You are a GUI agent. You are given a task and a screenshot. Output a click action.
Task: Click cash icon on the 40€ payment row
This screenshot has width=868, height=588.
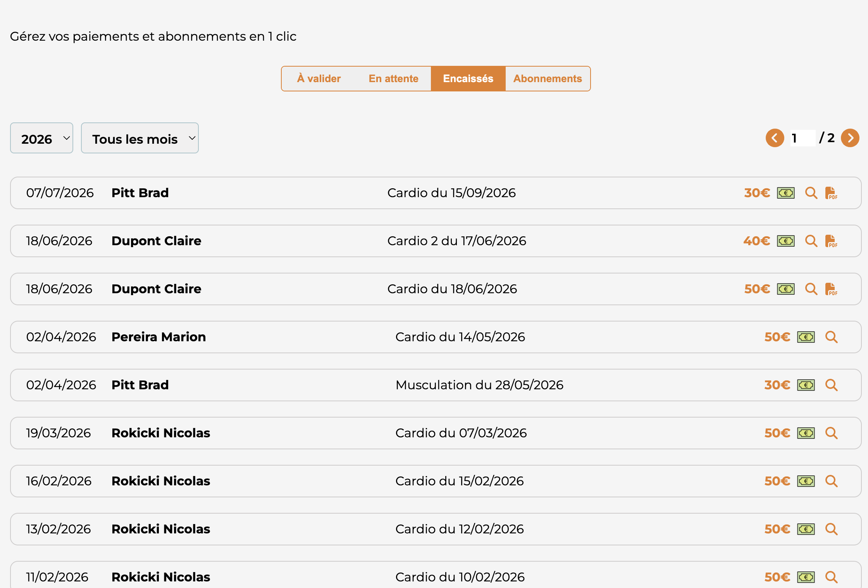click(x=786, y=241)
